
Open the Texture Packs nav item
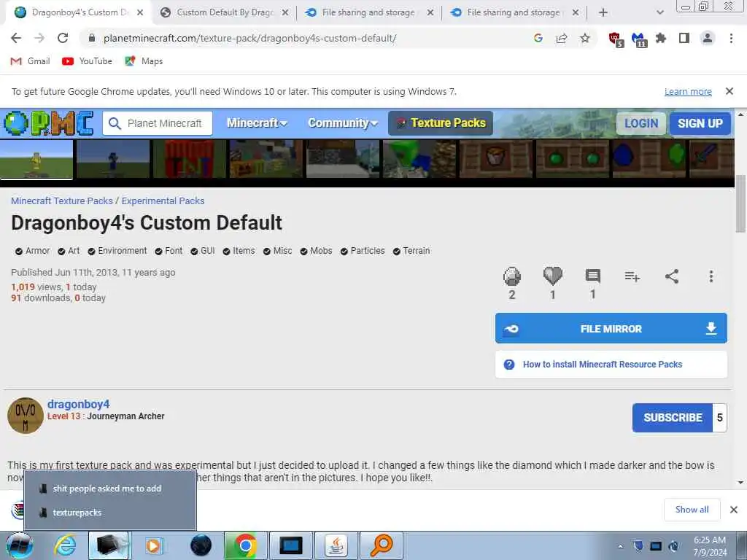pos(440,123)
